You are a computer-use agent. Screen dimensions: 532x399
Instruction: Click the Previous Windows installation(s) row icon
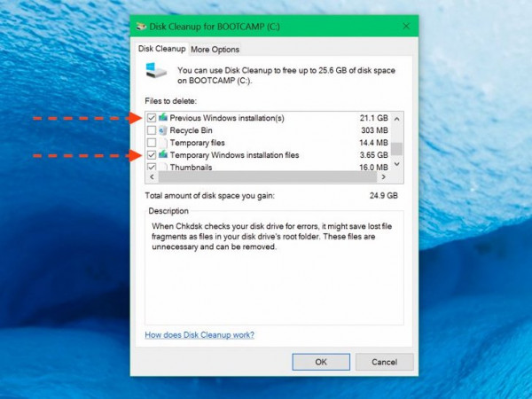[163, 117]
